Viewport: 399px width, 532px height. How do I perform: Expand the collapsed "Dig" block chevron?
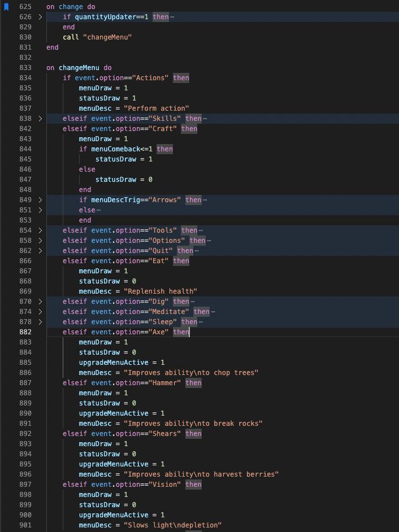(40, 302)
